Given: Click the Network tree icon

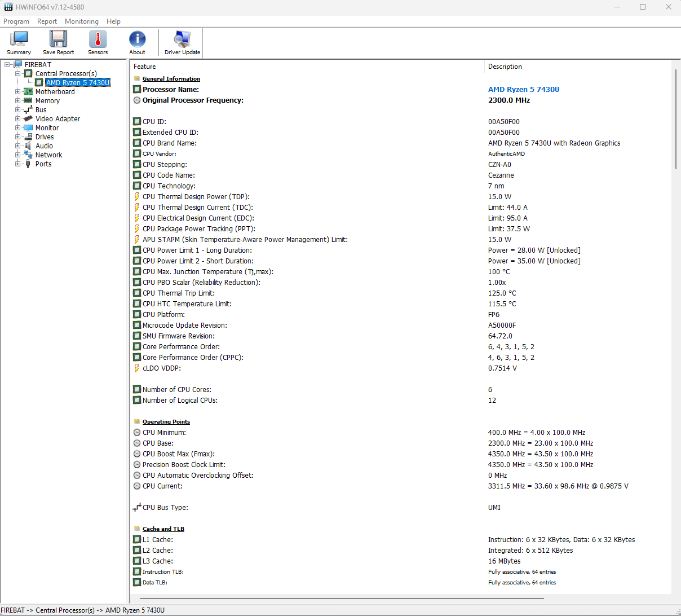Looking at the screenshot, I should (28, 155).
